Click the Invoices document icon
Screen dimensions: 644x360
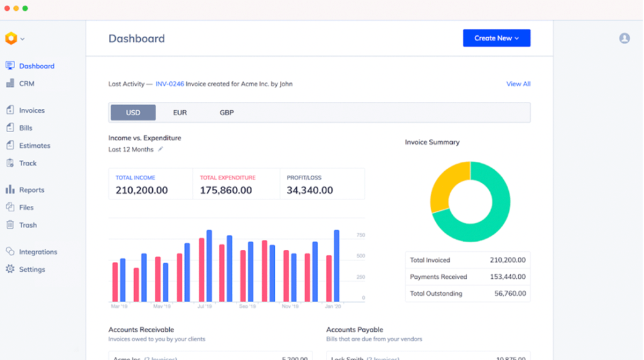[10, 110]
